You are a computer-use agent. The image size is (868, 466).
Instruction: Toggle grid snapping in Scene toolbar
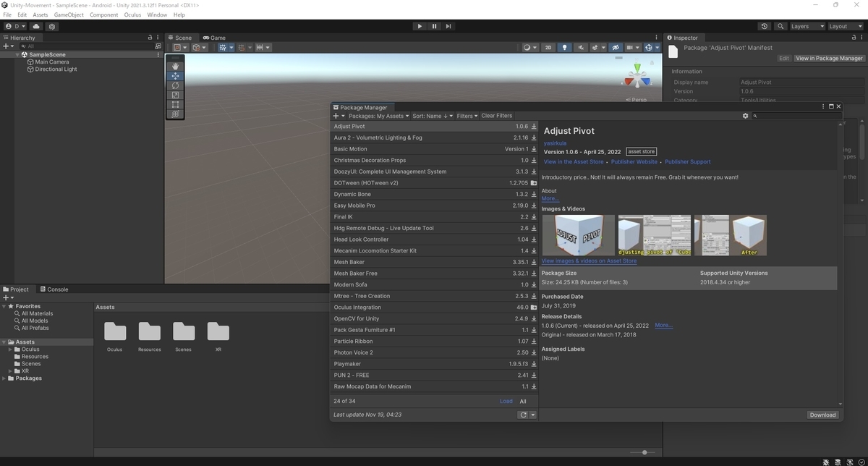242,48
